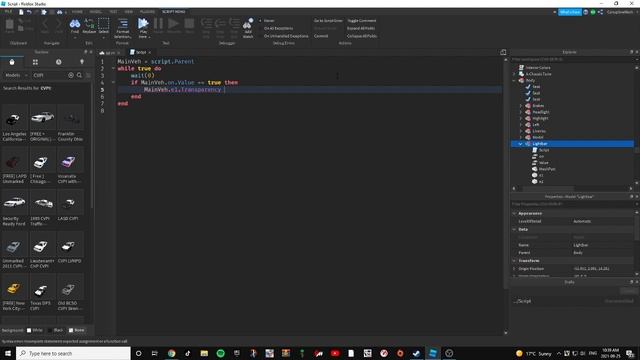
Task: Click the Explorer filter workspace field
Action: pyautogui.click(x=572, y=59)
